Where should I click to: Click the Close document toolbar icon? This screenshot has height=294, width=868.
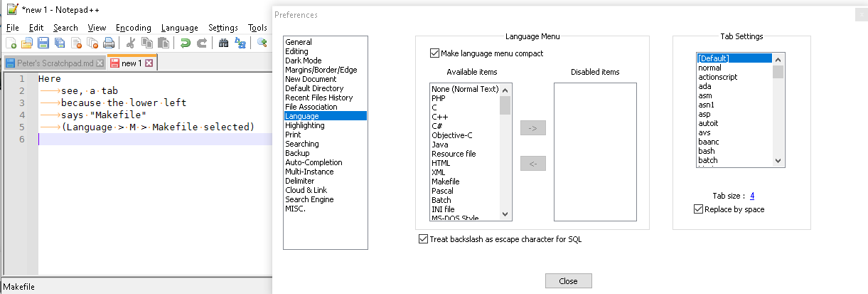pos(76,43)
